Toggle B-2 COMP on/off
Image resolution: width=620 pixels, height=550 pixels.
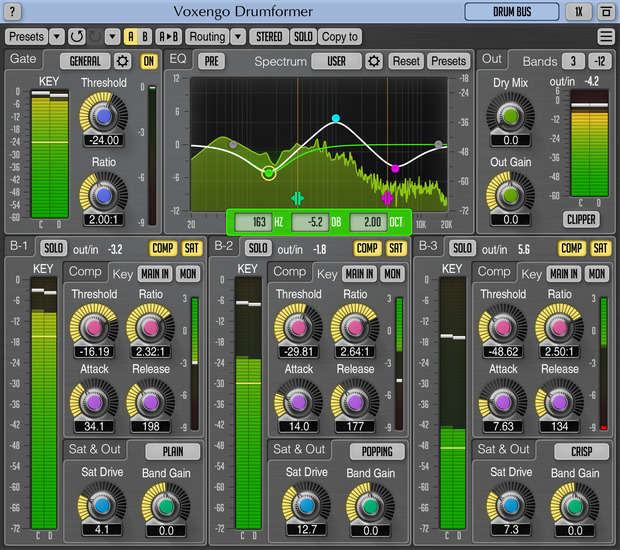[367, 248]
